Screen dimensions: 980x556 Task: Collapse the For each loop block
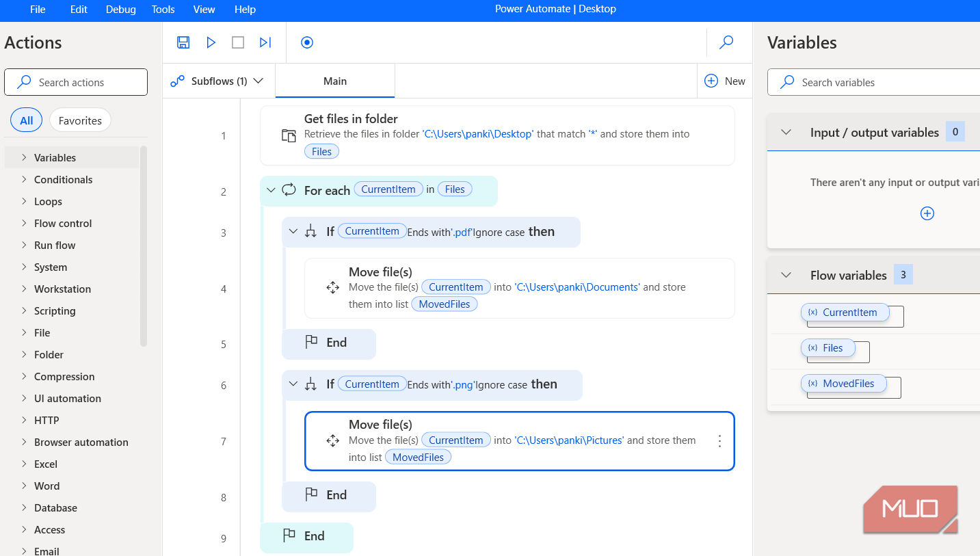[x=271, y=190]
